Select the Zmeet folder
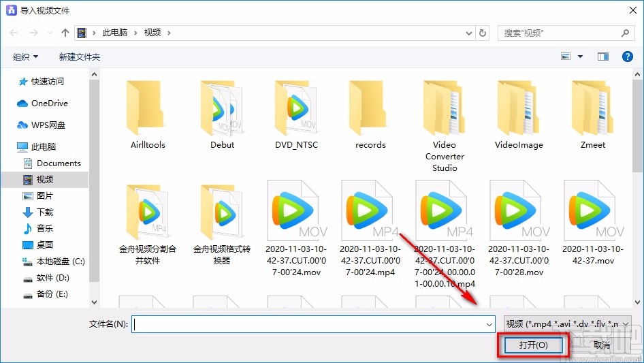This screenshot has height=363, width=644. click(593, 115)
